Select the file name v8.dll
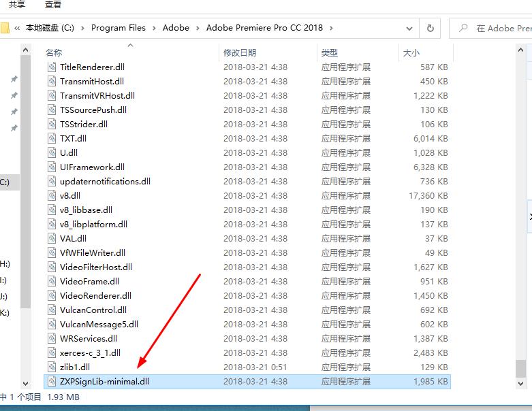532x411 pixels. [70, 195]
